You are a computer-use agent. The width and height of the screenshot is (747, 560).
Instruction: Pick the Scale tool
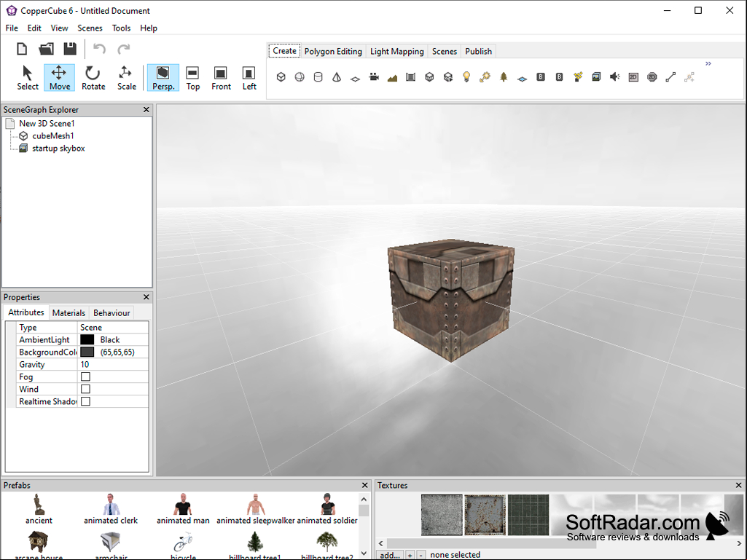(126, 78)
